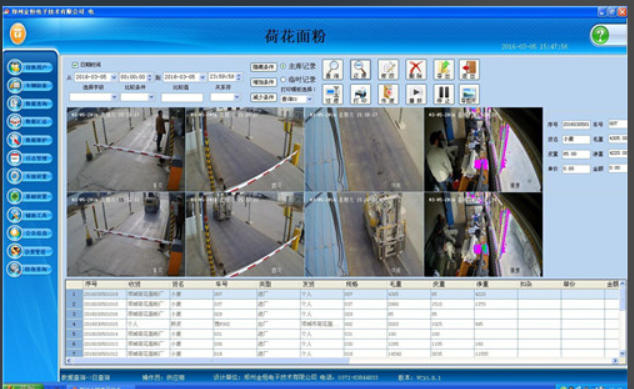This screenshot has height=389, width=634.
Task: Expand the start date dropdown
Action: [x=114, y=77]
